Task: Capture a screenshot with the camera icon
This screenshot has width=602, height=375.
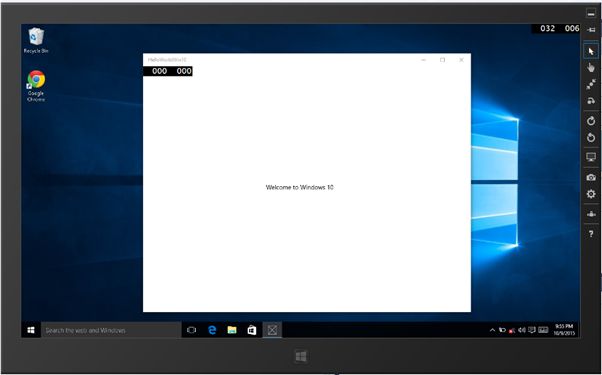Action: 591,177
